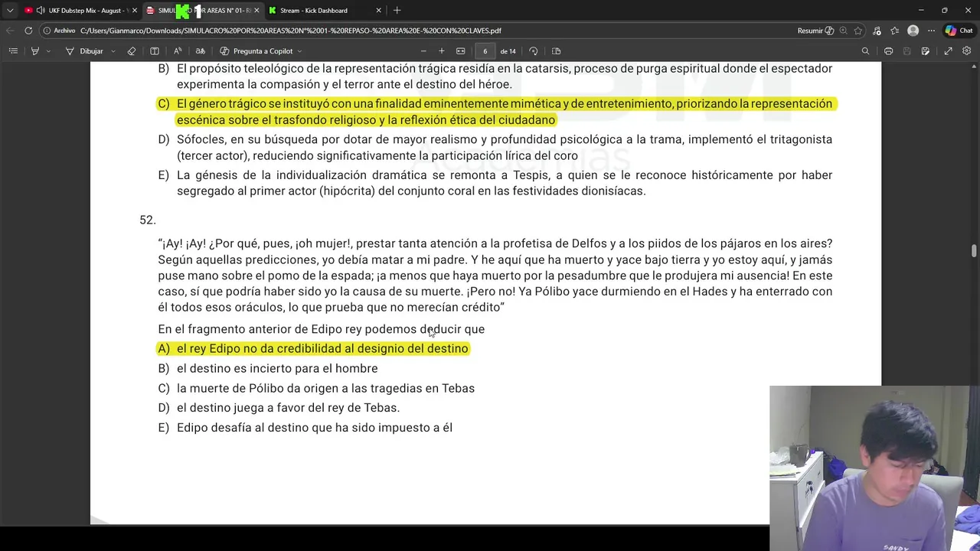Viewport: 980px width, 551px height.
Task: Click the address bar file path
Action: pyautogui.click(x=291, y=31)
